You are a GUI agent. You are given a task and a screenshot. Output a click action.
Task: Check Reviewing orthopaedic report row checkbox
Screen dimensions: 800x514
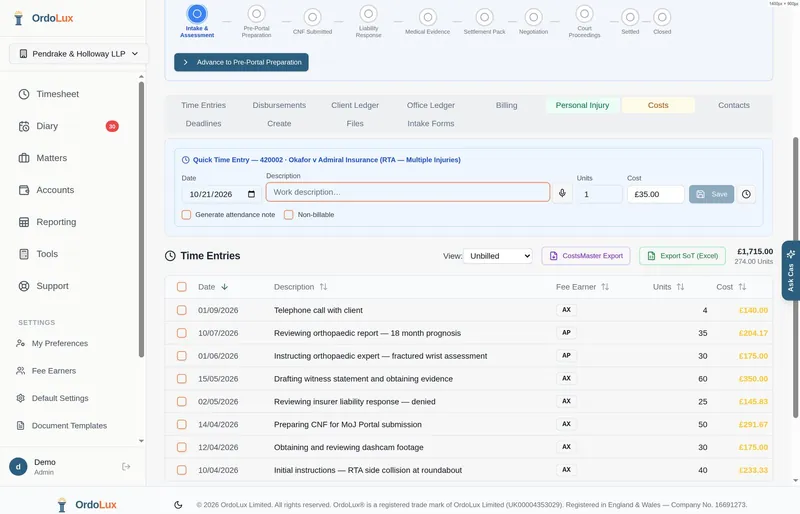coord(182,333)
